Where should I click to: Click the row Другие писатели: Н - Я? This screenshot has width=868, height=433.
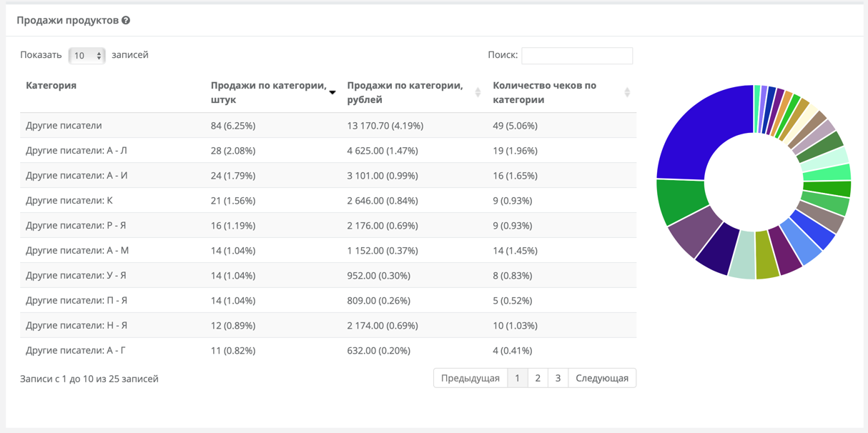(328, 325)
